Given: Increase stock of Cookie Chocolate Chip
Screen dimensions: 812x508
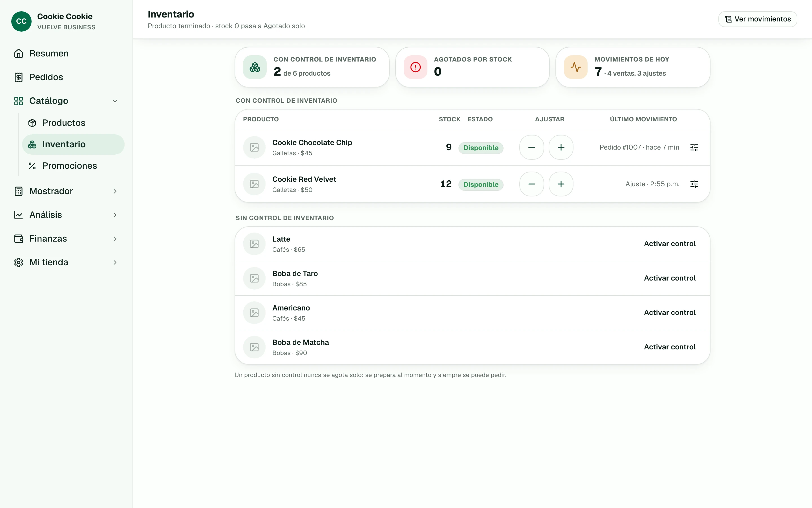Looking at the screenshot, I should coord(561,147).
